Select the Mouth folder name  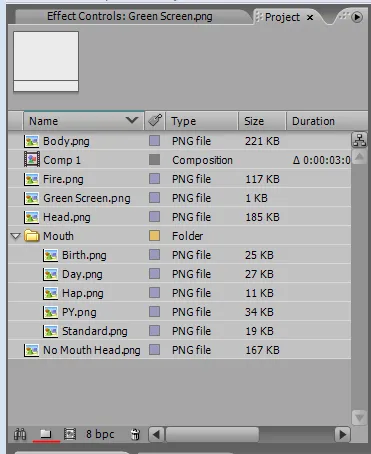click(x=58, y=236)
